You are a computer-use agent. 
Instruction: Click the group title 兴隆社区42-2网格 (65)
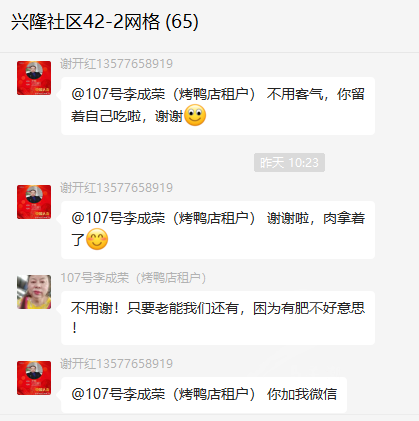click(x=105, y=22)
